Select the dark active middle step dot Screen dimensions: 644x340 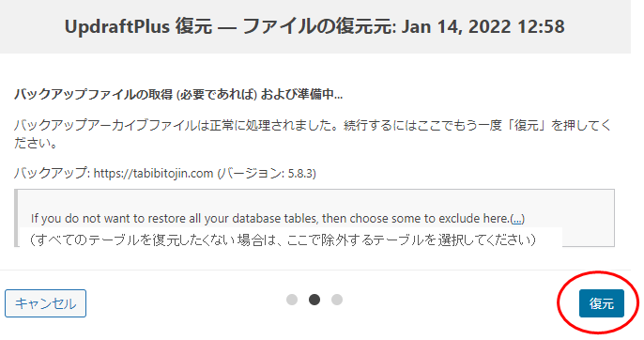[314, 300]
